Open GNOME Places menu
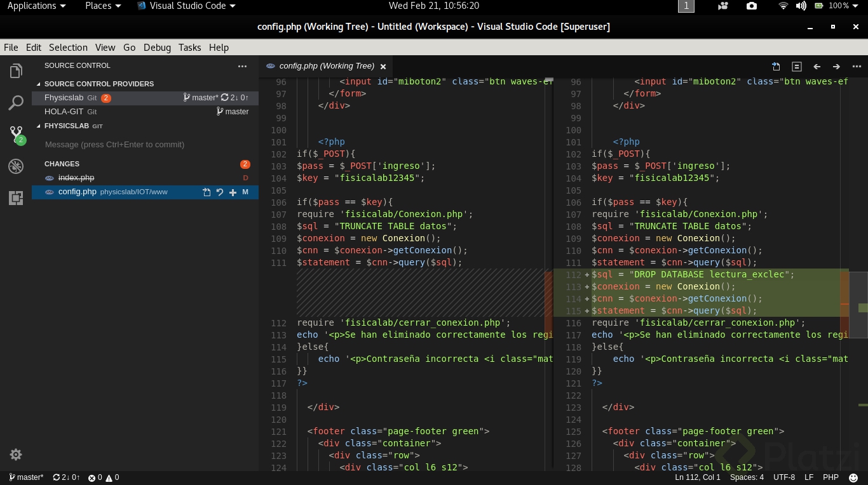Viewport: 868px width, 485px height. (103, 6)
